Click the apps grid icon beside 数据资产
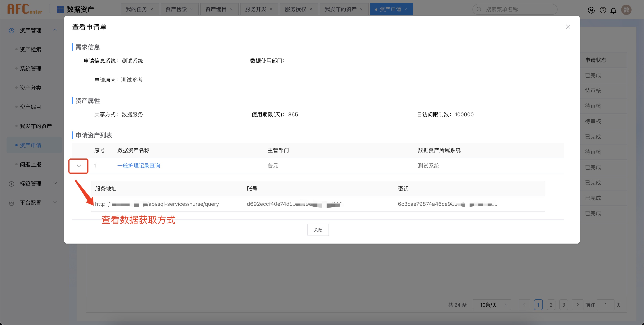 pos(60,10)
